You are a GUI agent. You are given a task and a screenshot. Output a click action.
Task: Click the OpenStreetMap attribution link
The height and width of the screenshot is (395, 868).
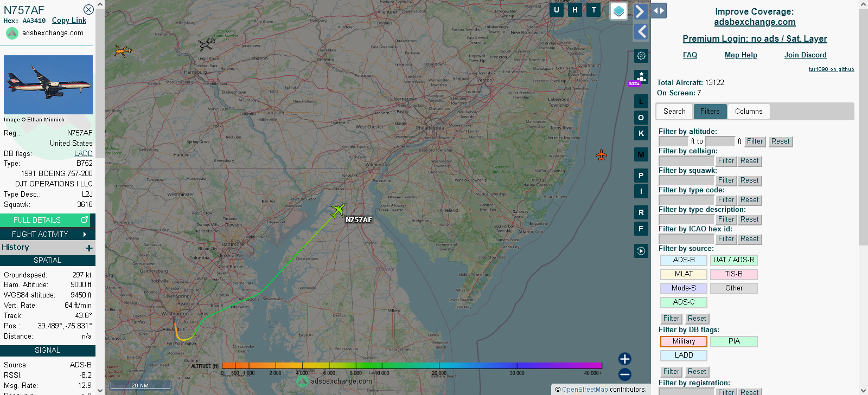(x=585, y=390)
